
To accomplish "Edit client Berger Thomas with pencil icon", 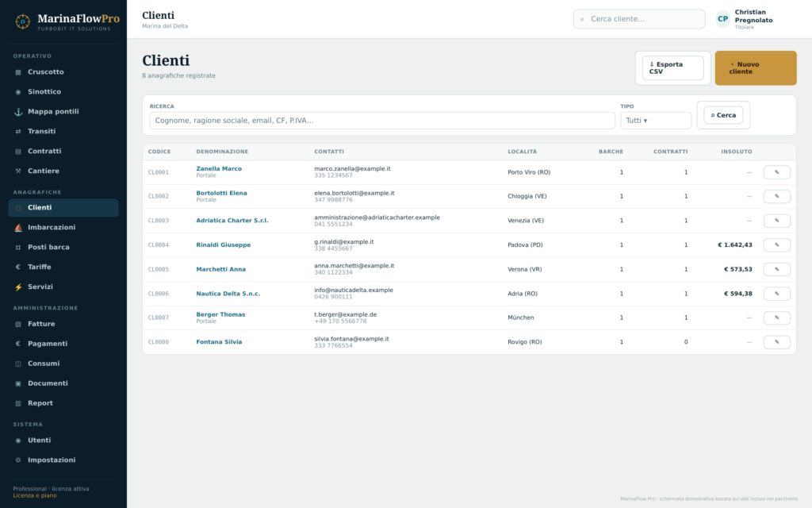I will (777, 317).
